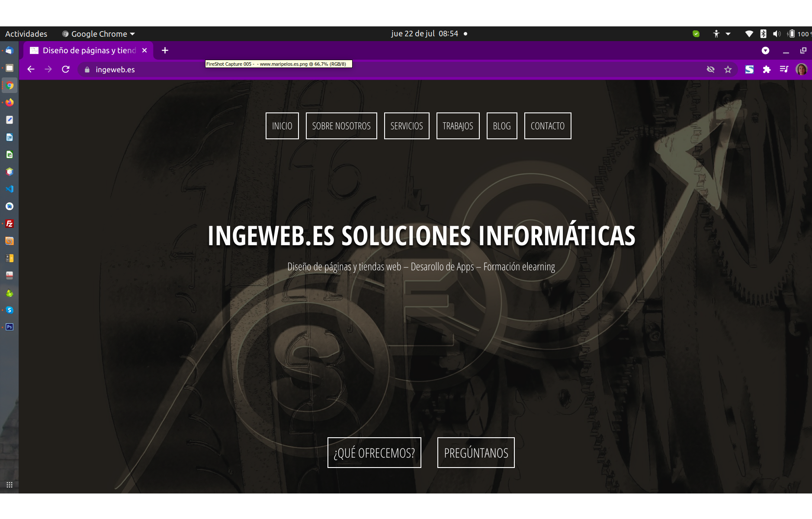The image size is (812, 519).
Task: Show applications grid in the dock
Action: 10,485
